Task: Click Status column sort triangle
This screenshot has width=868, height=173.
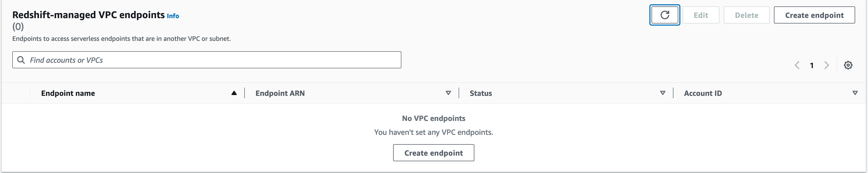Action: pyautogui.click(x=662, y=93)
